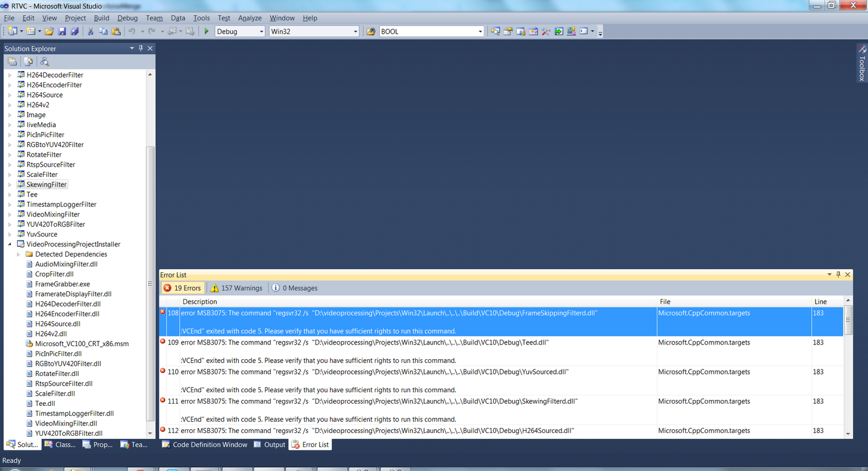Click Error List scroll down arrow
This screenshot has width=868, height=471.
848,434
